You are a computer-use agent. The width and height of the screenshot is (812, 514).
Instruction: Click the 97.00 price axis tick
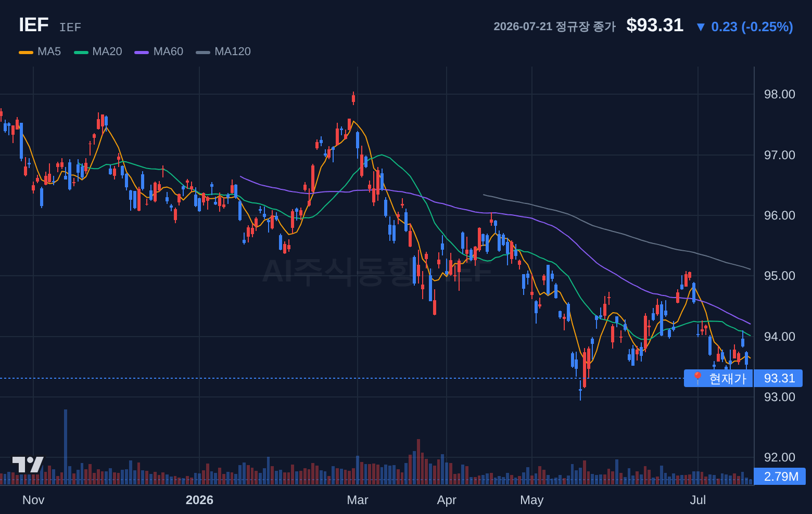[x=779, y=155]
